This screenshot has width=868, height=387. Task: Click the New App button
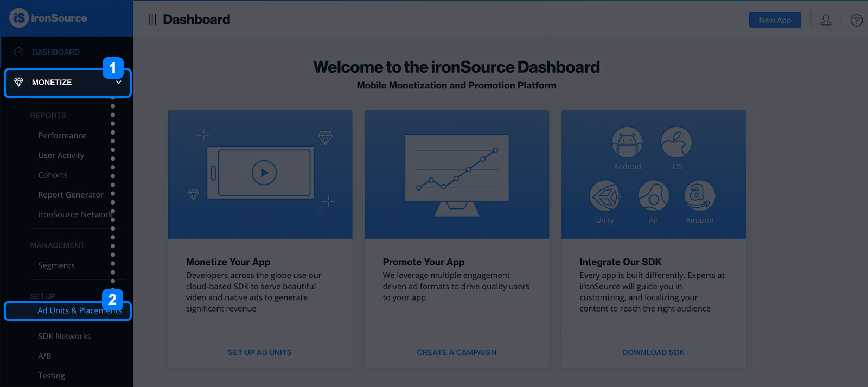coord(775,20)
